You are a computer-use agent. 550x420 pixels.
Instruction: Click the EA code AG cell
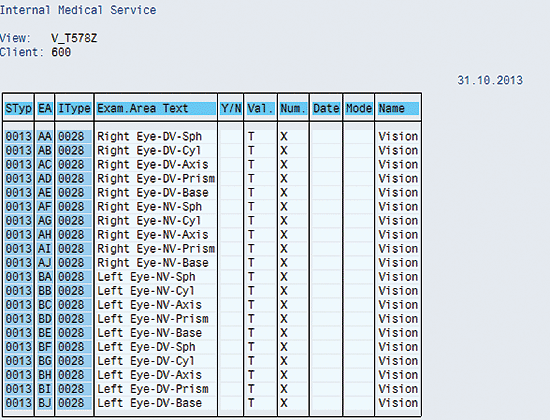(x=45, y=221)
